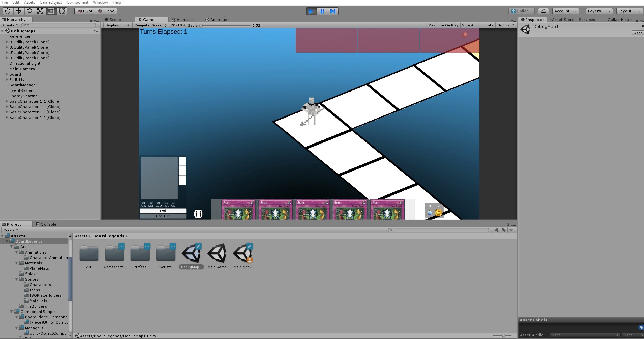The width and height of the screenshot is (644, 339).
Task: Toggle the Project panel lock
Action: tap(508, 225)
